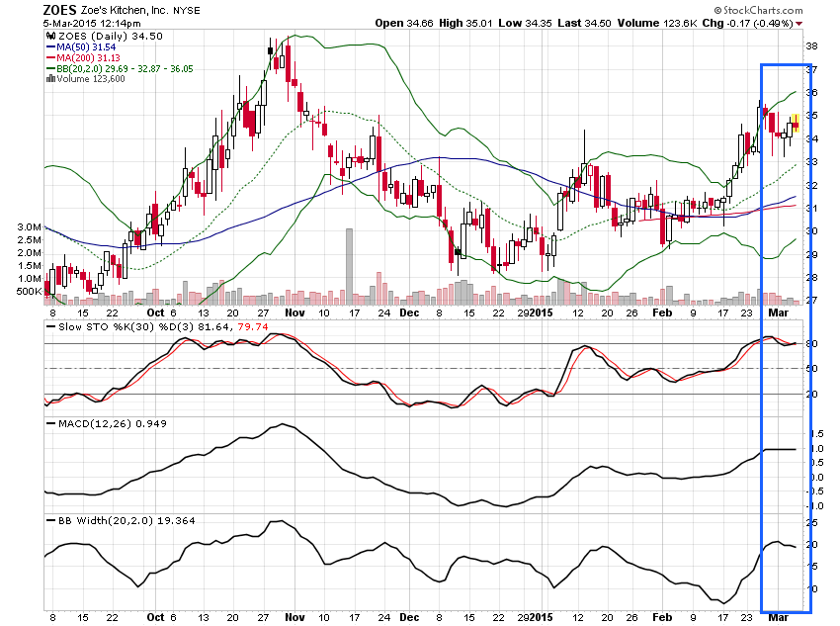Click the Chg -0.17 (-0.49%) value

tap(747, 23)
